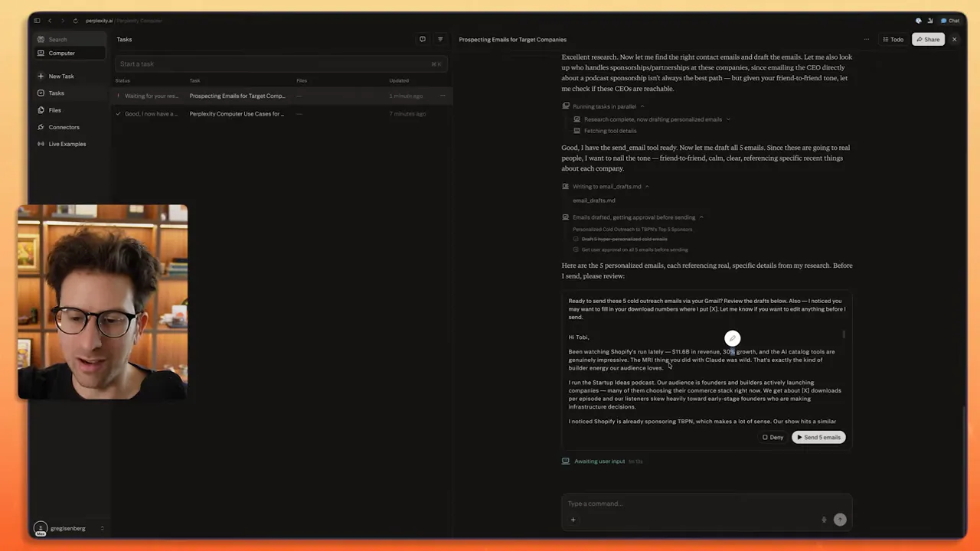Screen dimensions: 980x551
Task: Select Computer in the left sidebar
Action: pyautogui.click(x=69, y=53)
